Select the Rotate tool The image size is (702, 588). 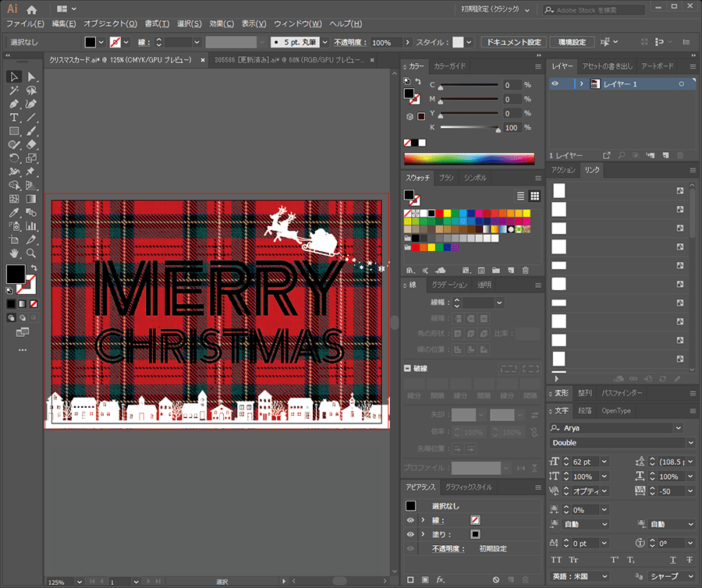tap(14, 158)
